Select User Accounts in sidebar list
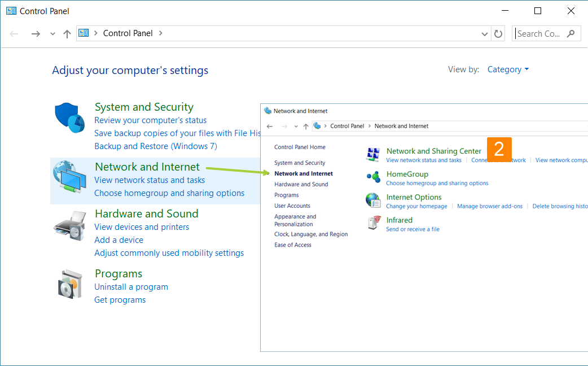The height and width of the screenshot is (366, 588). click(x=292, y=206)
